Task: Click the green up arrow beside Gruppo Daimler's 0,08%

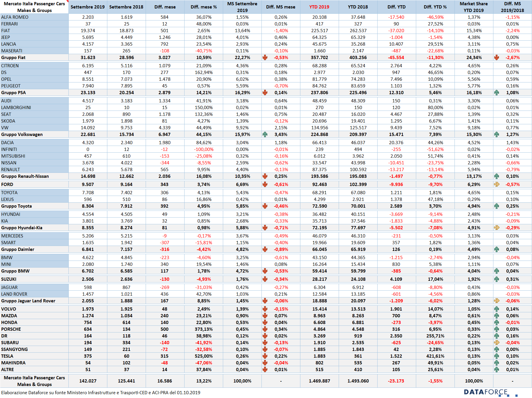Action: click(497, 249)
